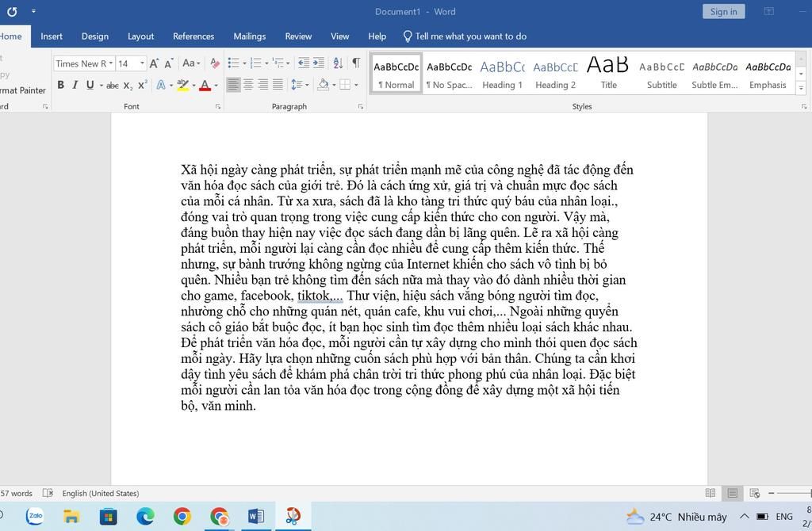The width and height of the screenshot is (812, 531).
Task: Justify the paragraph text
Action: coord(278,85)
